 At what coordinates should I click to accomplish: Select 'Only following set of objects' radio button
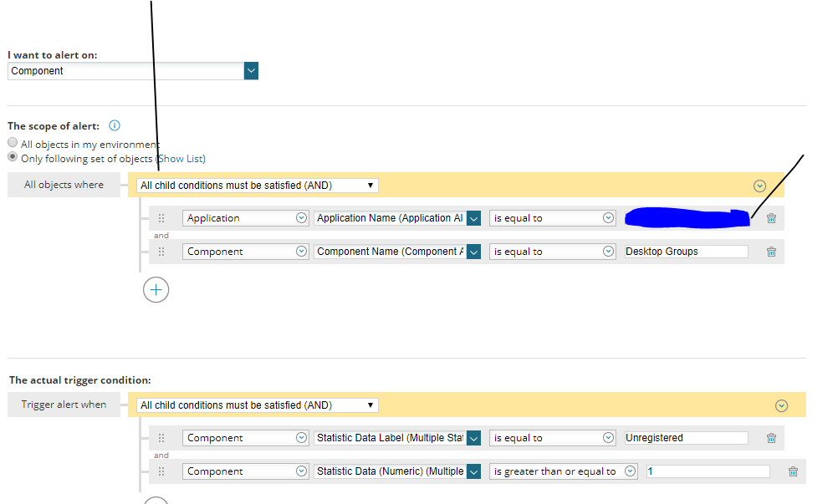(x=13, y=156)
